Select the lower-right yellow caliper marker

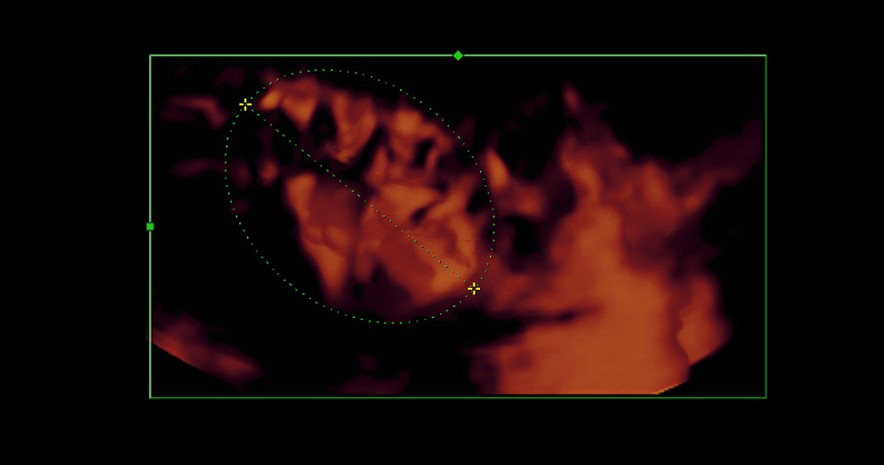474,289
